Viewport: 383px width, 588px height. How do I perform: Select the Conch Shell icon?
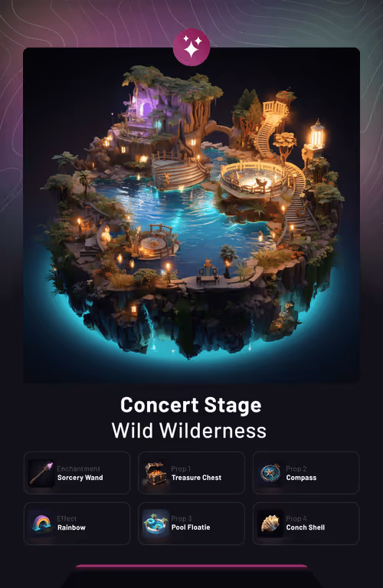pos(270,523)
